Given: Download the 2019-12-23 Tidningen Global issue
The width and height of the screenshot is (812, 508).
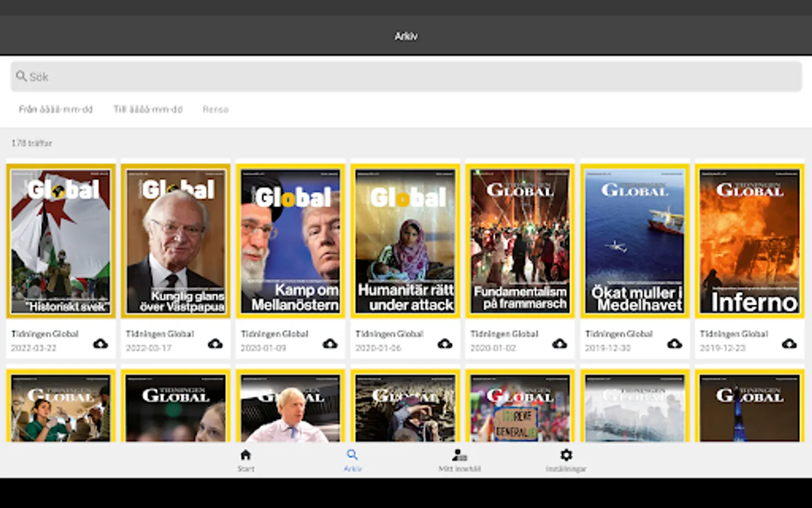Looking at the screenshot, I should point(789,343).
